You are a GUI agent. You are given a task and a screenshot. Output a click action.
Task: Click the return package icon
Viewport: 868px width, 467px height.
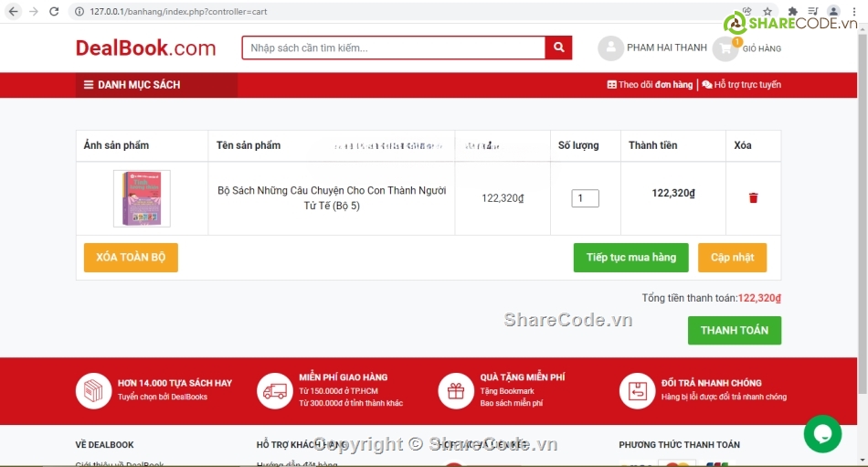click(637, 390)
